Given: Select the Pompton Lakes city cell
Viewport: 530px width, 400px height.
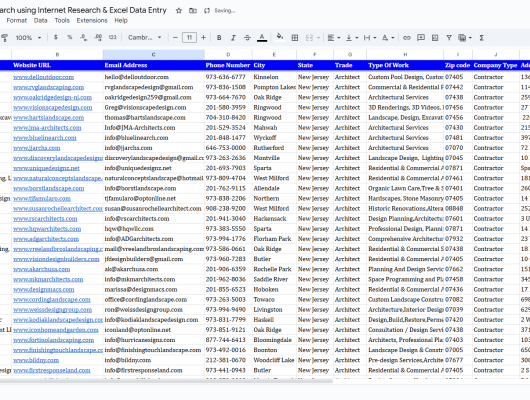Looking at the screenshot, I should click(274, 87).
